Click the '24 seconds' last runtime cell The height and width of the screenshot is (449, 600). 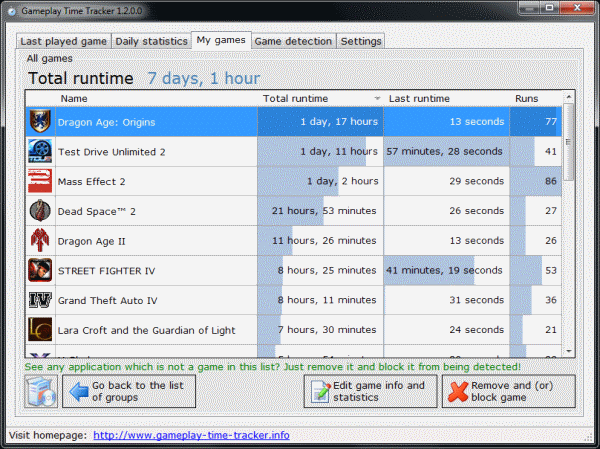447,330
